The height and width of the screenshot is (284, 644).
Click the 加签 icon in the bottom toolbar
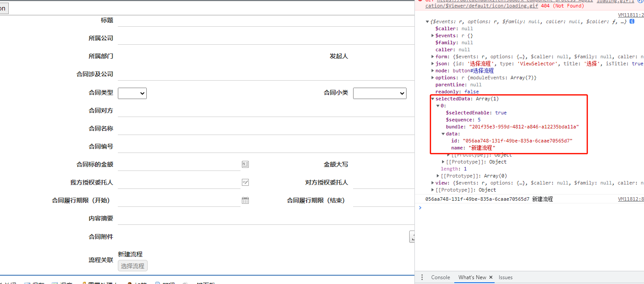129,283
